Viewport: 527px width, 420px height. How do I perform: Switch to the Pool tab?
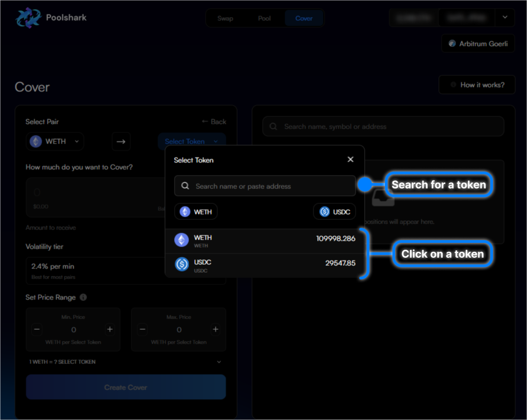tap(264, 18)
